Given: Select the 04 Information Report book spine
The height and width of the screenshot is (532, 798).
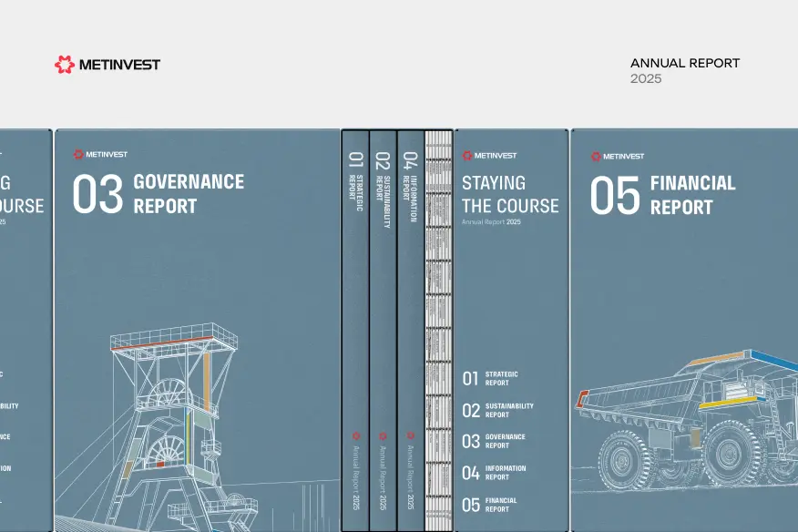Looking at the screenshot, I should [410, 331].
